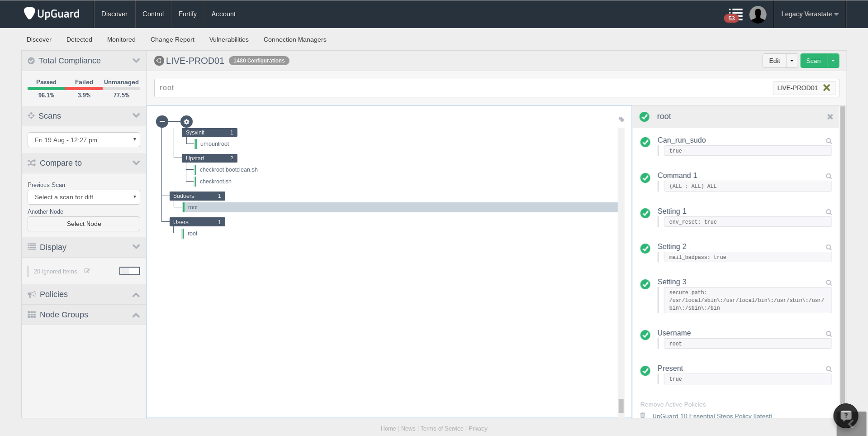Open the Terms of Service link

(442, 428)
